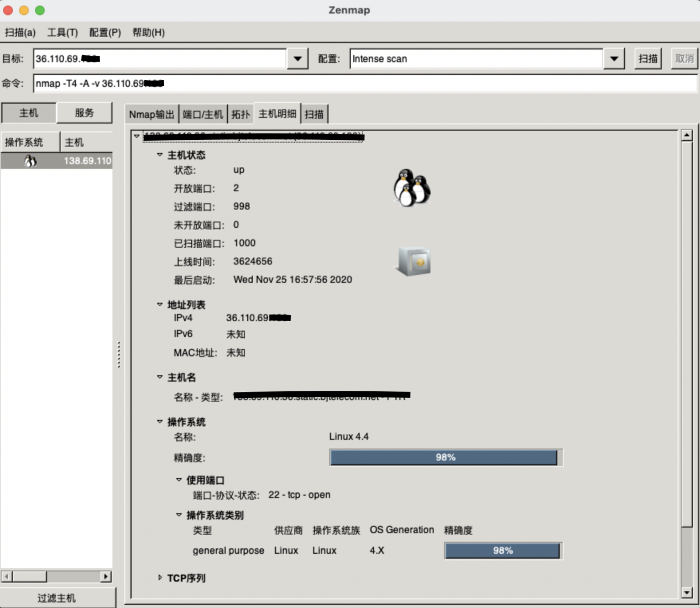This screenshot has width=700, height=608.
Task: Switch to the Nmap输出 tab
Action: (151, 114)
